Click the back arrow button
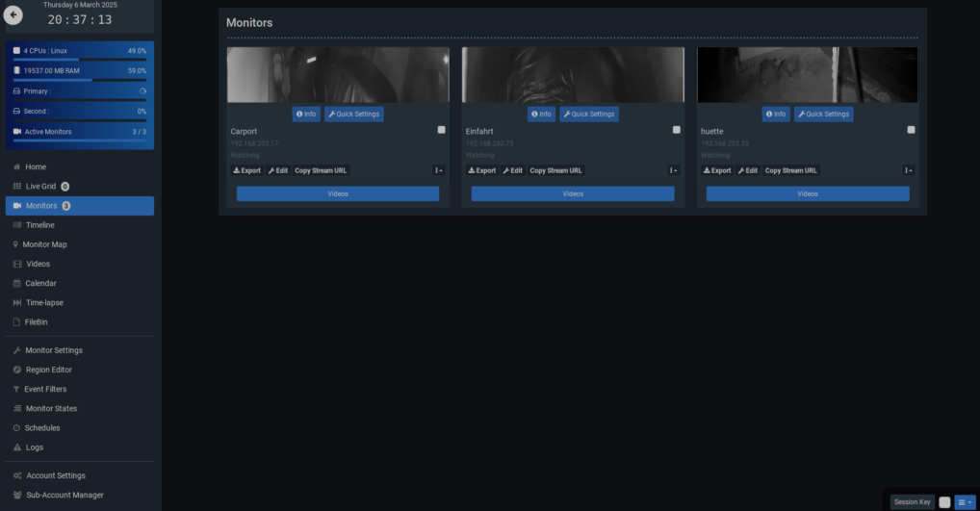Viewport: 980px width, 511px height. [x=13, y=15]
